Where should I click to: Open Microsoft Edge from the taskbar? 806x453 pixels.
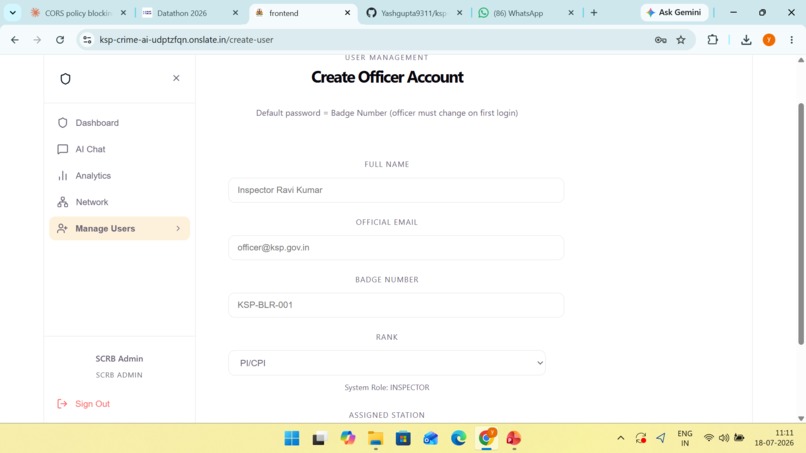[x=459, y=438]
